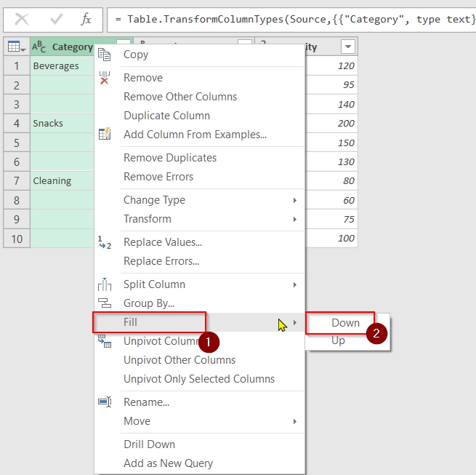This screenshot has height=475, width=476.
Task: Click the quantity value 150
Action: pos(346,143)
